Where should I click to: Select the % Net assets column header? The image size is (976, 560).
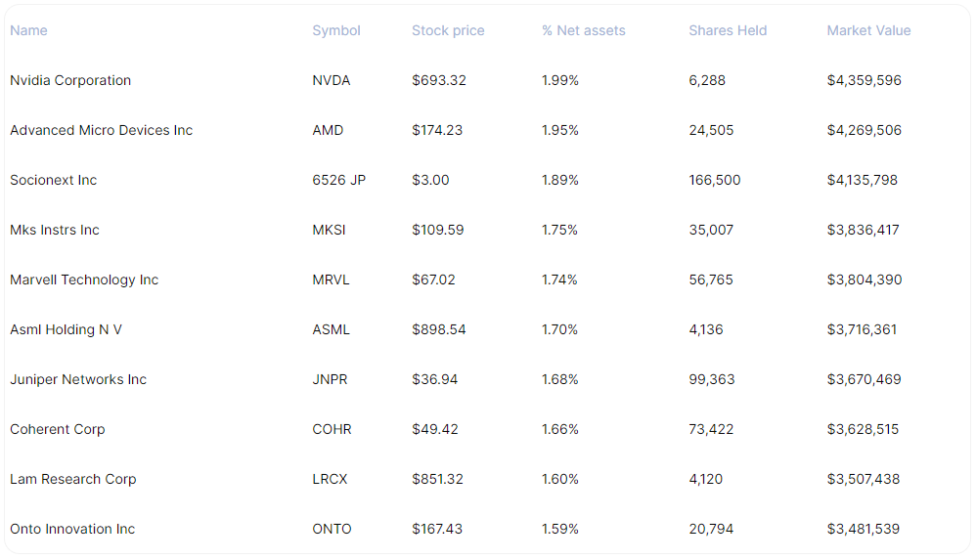(x=583, y=30)
